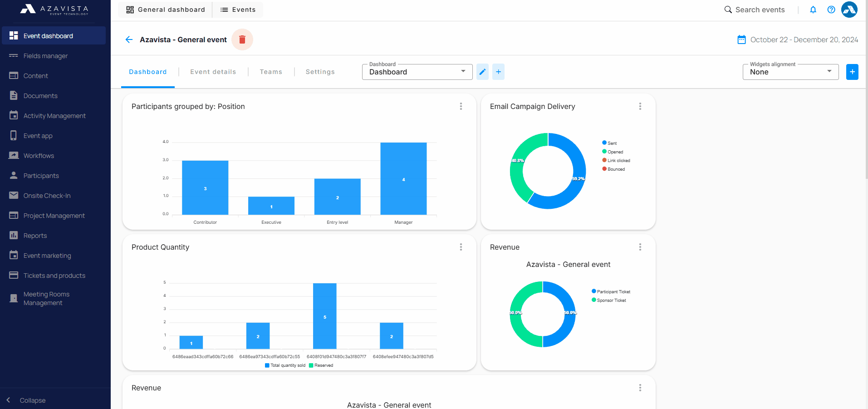Open Revenue donut widget options menu

640,247
